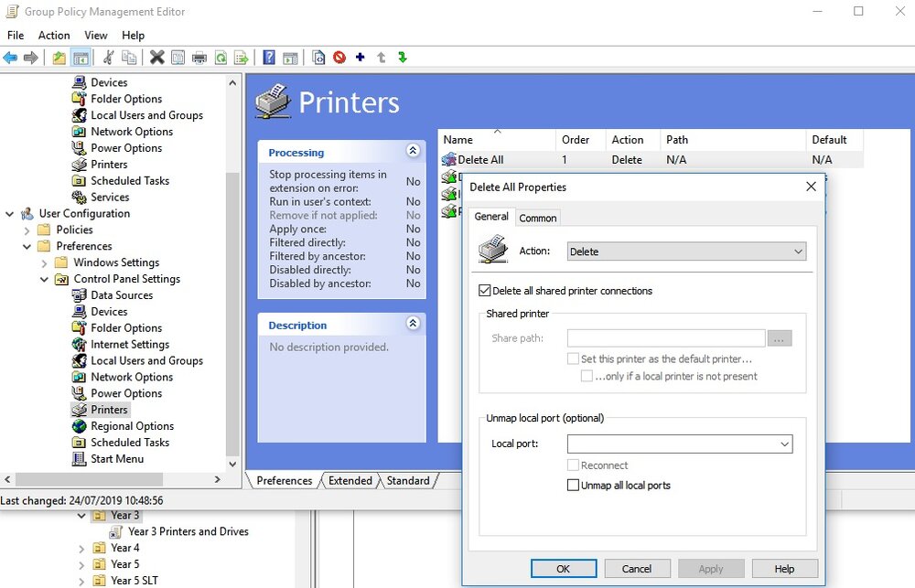Screen dimensions: 915x588
Task: Go up one level with folder icon
Action: [x=59, y=58]
